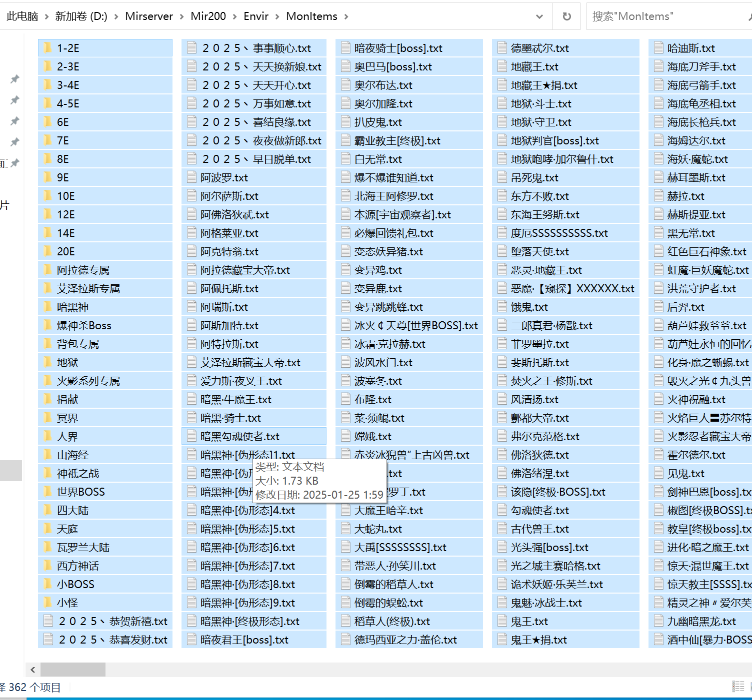752x700 pixels.
Task: Select file name 大禹[SSSSSSSS].txt
Action: 400,547
